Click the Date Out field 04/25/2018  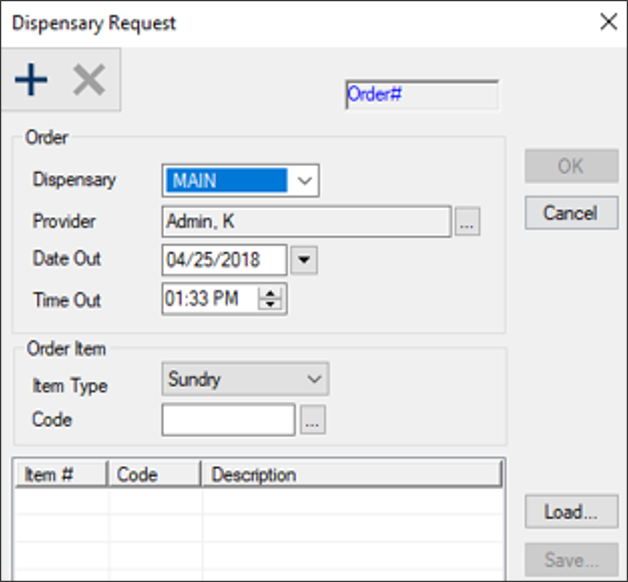pos(223,260)
